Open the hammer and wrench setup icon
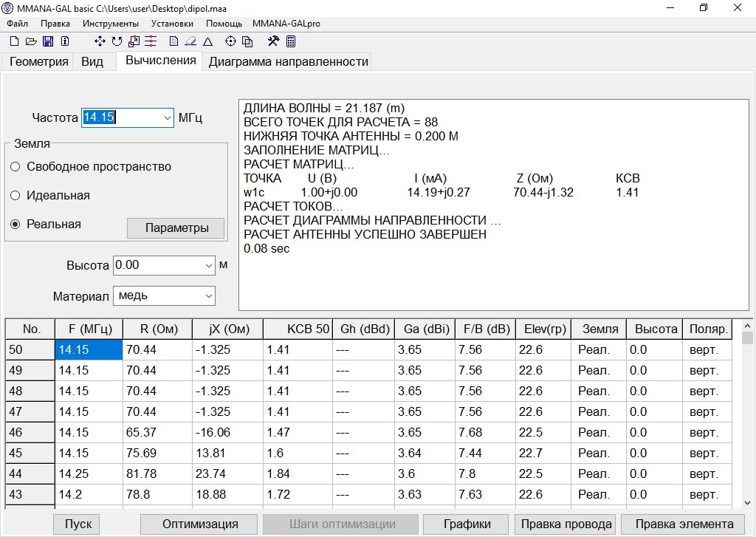The image size is (756, 537). click(273, 41)
